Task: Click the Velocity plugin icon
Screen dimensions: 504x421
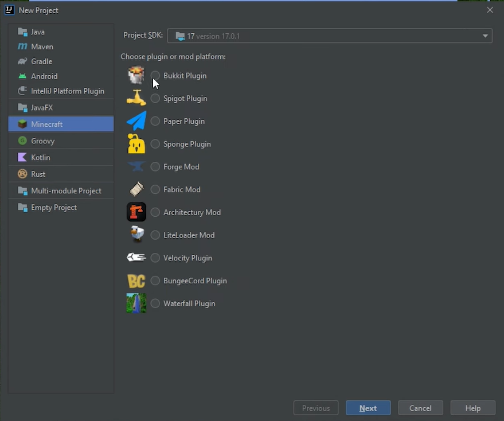Action: click(x=136, y=258)
